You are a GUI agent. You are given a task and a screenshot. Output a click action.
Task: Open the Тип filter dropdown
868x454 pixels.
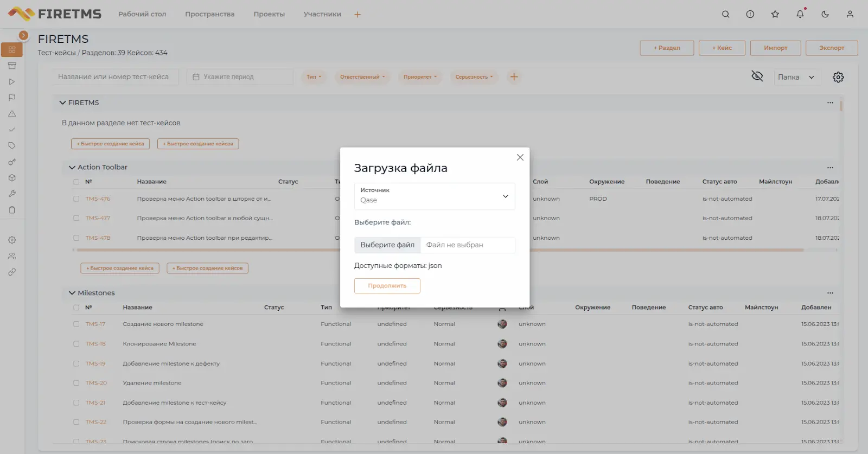pyautogui.click(x=314, y=77)
